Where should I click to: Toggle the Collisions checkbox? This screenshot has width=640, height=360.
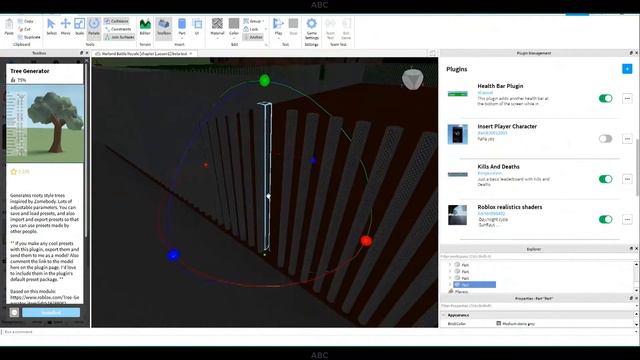[116, 21]
